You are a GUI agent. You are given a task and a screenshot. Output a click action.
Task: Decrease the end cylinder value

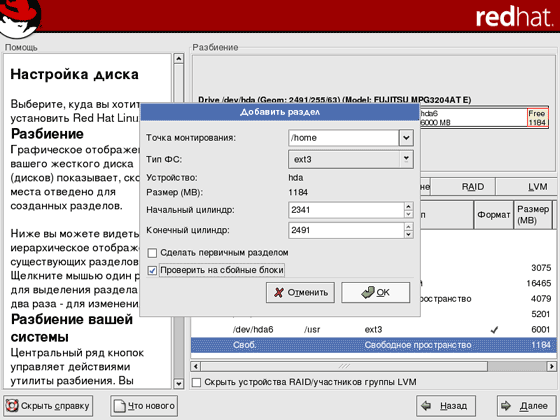[409, 234]
